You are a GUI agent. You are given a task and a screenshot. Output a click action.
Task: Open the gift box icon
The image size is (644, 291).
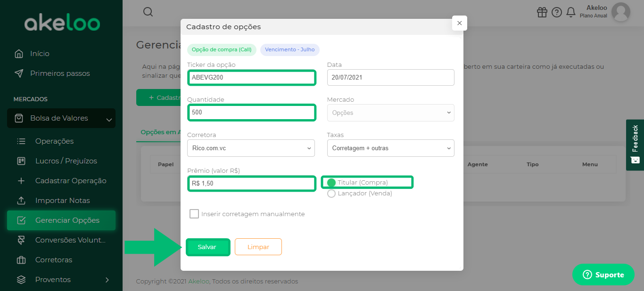[542, 12]
